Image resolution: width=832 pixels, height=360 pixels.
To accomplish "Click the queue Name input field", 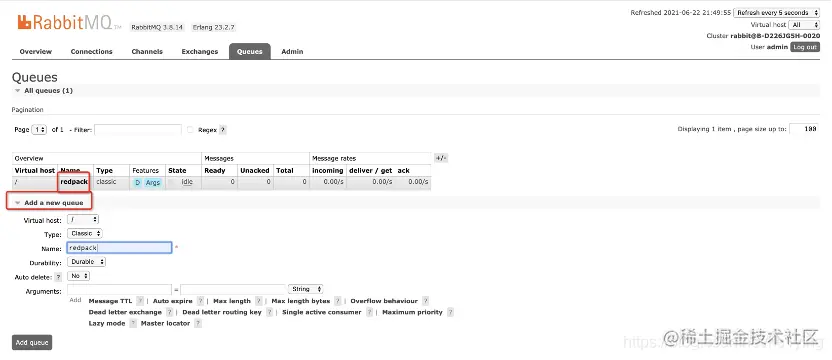I will click(x=119, y=248).
